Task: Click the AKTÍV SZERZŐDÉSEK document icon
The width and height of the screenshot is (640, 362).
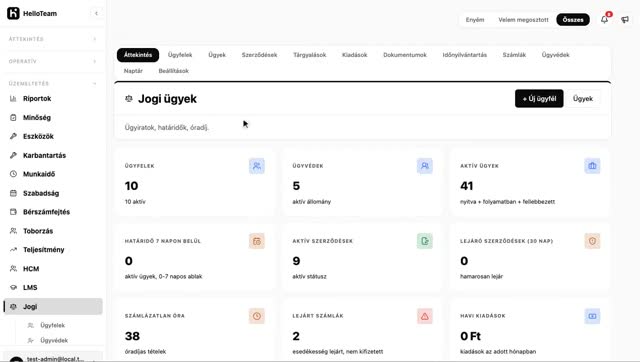Action: [x=424, y=241]
